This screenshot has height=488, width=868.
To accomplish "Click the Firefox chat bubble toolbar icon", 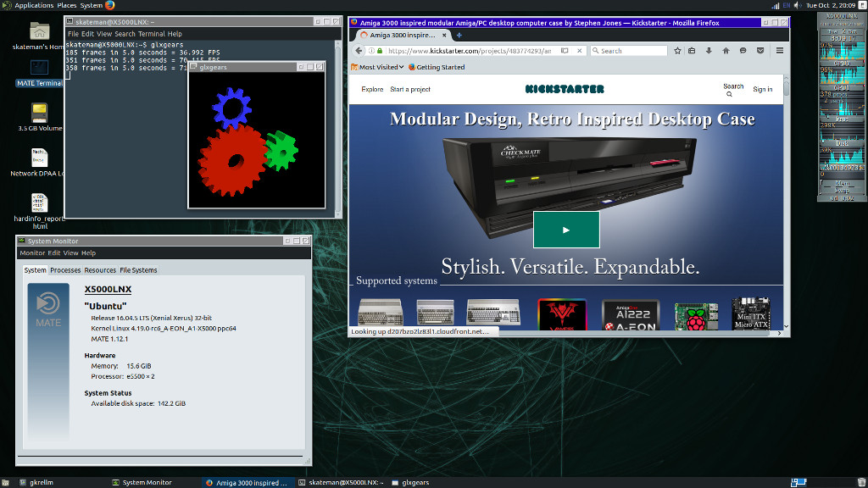I will pos(743,50).
